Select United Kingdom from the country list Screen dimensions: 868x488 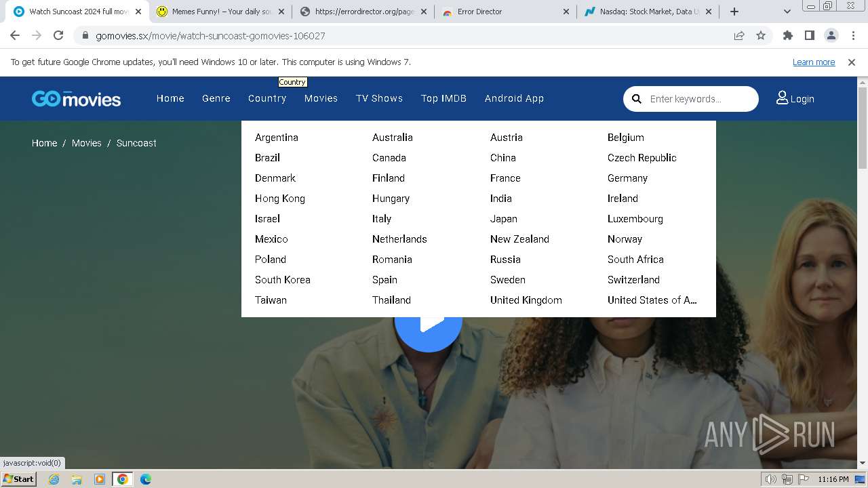[x=526, y=300]
